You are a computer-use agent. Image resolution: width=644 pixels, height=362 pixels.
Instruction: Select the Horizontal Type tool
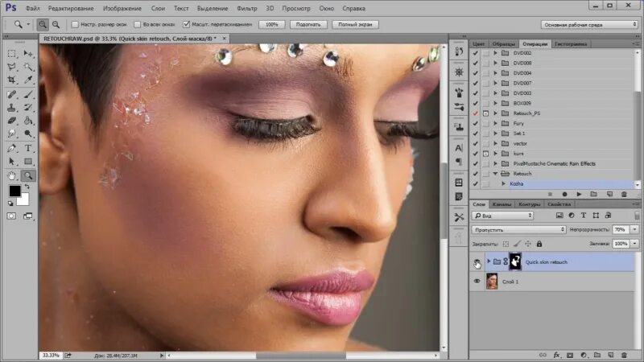click(28, 148)
